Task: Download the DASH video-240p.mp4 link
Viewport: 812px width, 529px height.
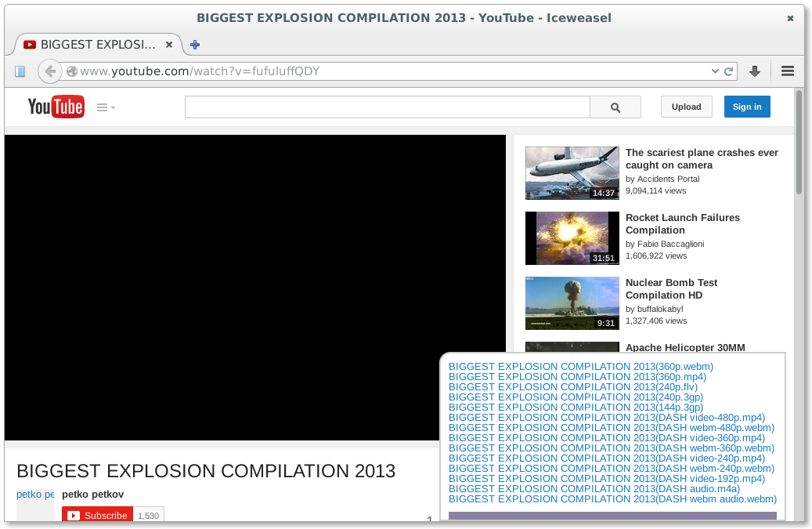Action: pos(606,458)
